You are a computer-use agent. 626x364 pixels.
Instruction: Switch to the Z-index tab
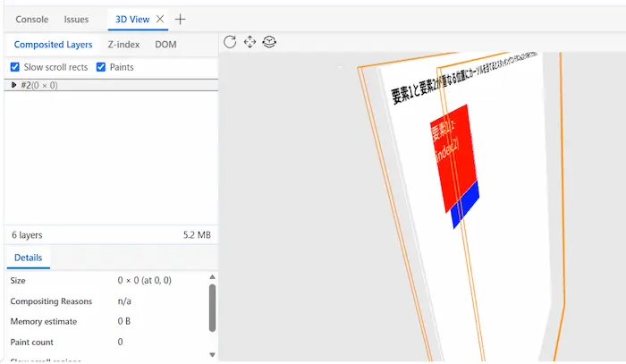[123, 45]
